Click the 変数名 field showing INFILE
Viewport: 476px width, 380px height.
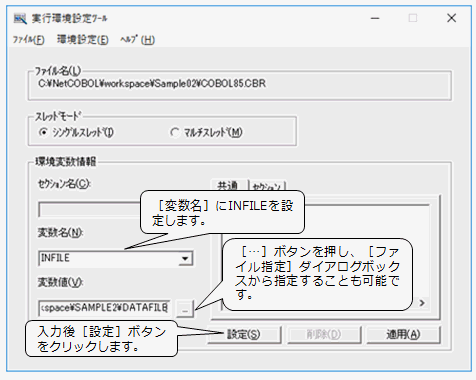click(x=115, y=259)
